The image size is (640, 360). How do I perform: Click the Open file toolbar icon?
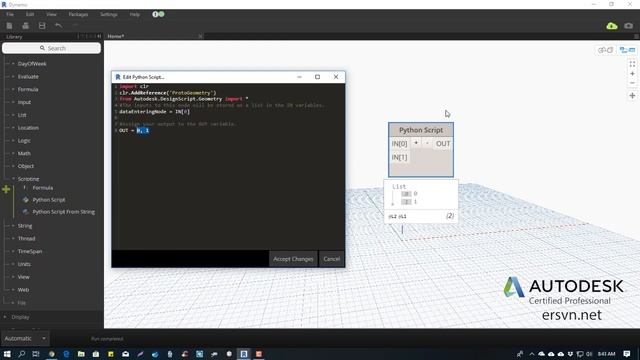click(25, 26)
